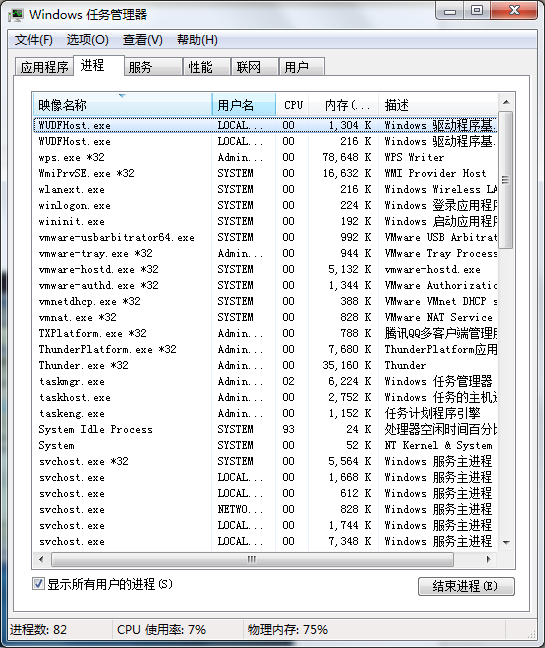Click the Task Manager title bar icon
The image size is (545, 648).
coord(16,15)
